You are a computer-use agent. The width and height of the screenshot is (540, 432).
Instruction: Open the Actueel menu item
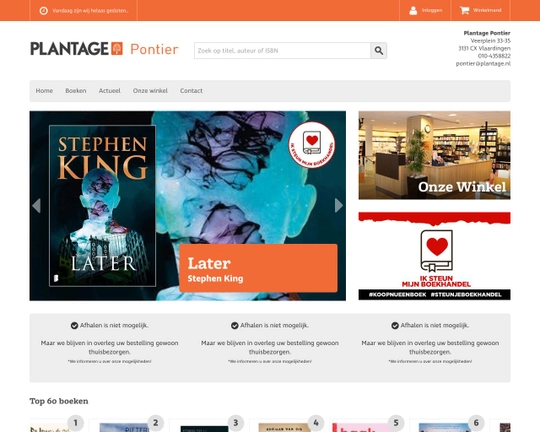coord(110,91)
